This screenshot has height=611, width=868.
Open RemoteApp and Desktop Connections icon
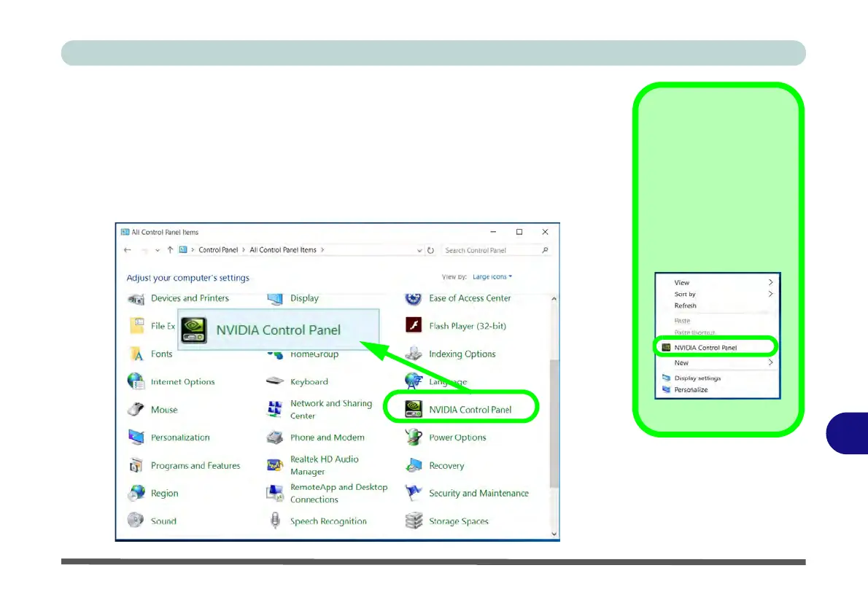pos(275,493)
